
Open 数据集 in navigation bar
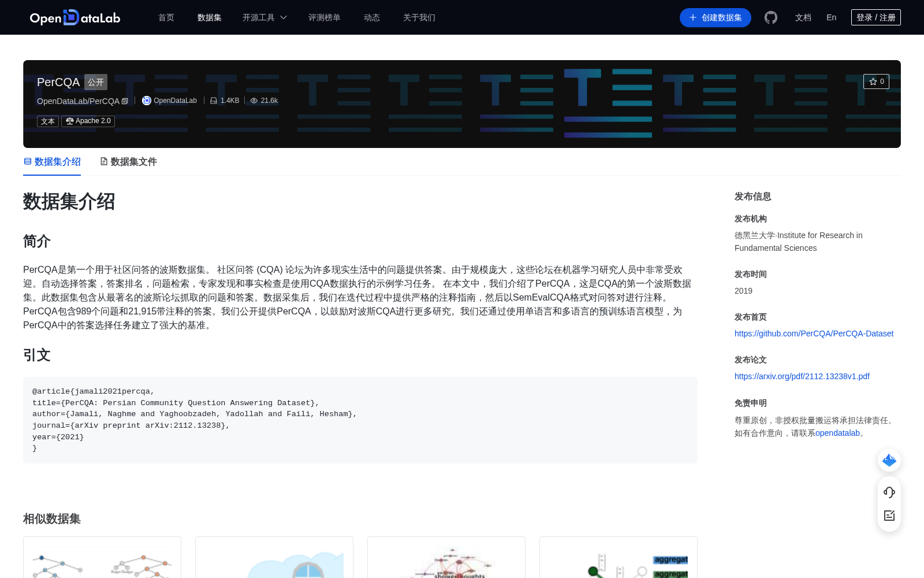click(x=210, y=17)
